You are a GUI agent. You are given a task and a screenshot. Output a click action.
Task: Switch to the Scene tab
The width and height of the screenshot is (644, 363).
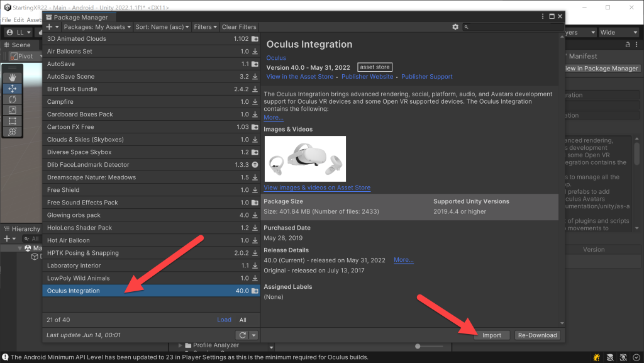point(18,45)
